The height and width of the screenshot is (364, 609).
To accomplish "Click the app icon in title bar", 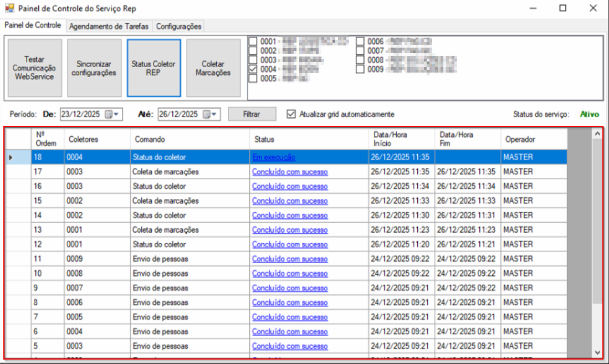I will tap(9, 9).
